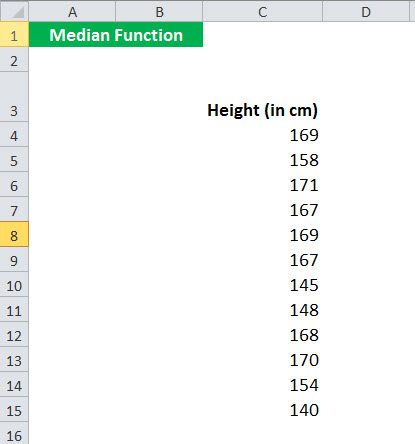Image resolution: width=415 pixels, height=444 pixels.
Task: Select row 16 header
Action: 14,435
